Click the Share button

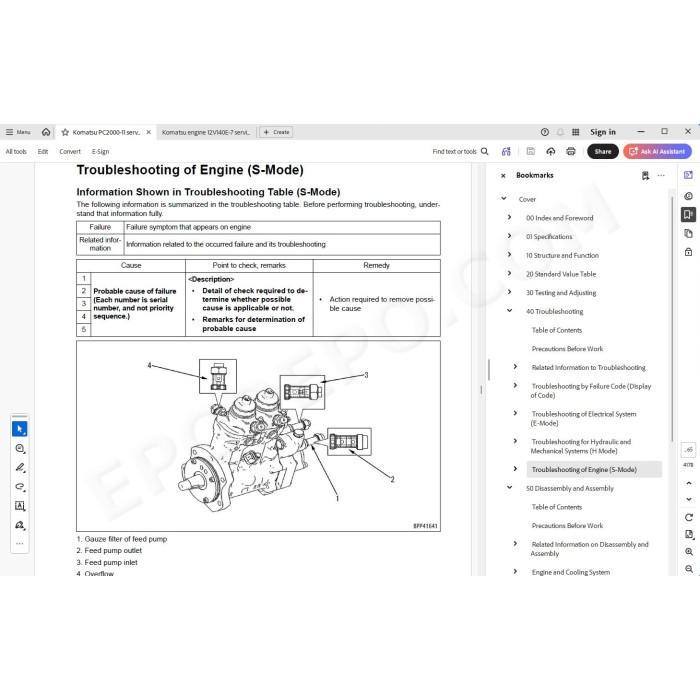(603, 152)
